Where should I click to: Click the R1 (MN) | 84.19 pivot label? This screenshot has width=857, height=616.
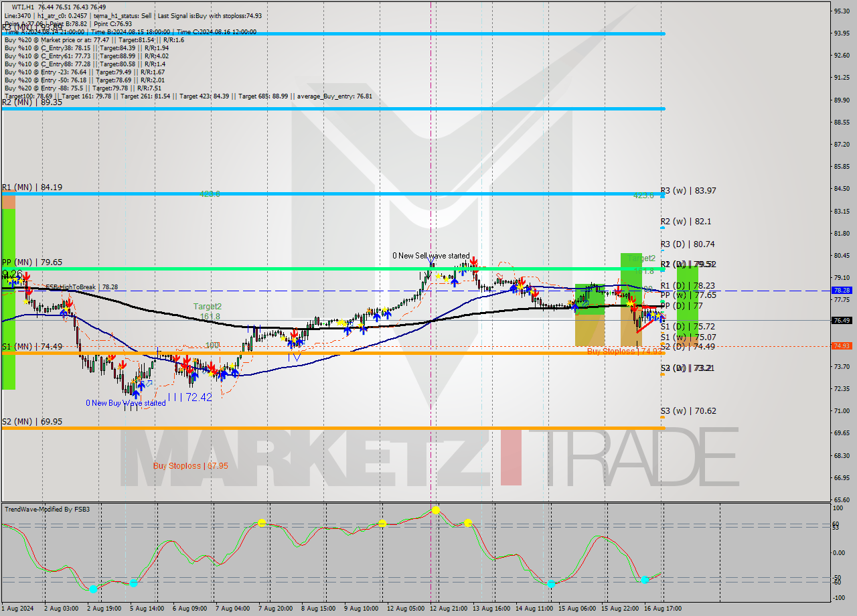click(x=32, y=187)
